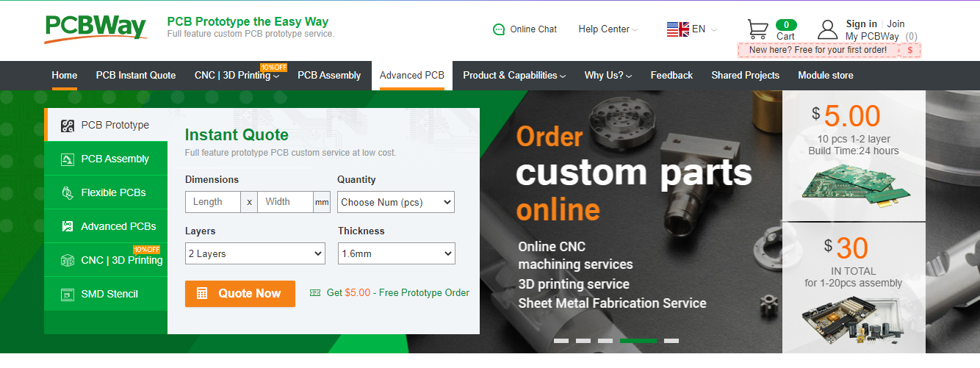Click the Sign in link

tap(861, 24)
